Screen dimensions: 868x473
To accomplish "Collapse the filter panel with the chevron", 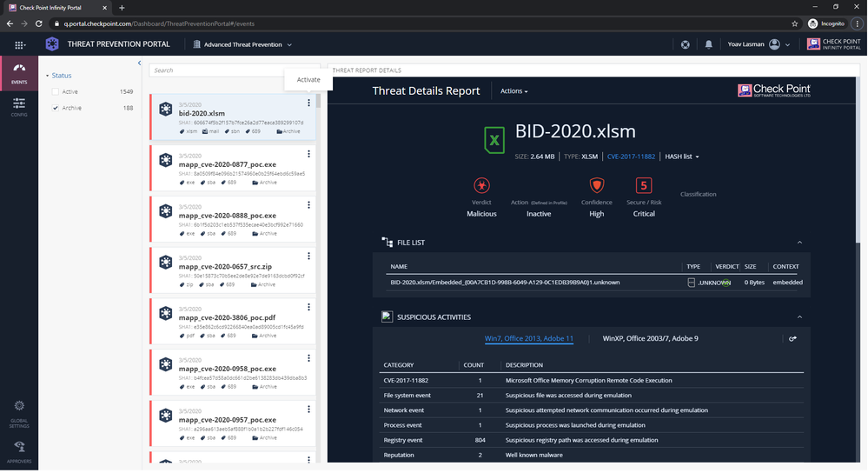I will [140, 63].
